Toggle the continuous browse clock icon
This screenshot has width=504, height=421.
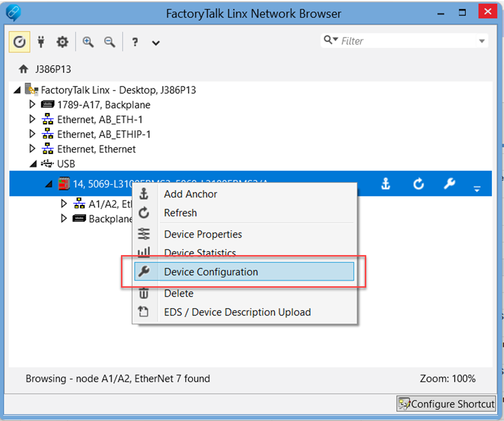(x=20, y=42)
